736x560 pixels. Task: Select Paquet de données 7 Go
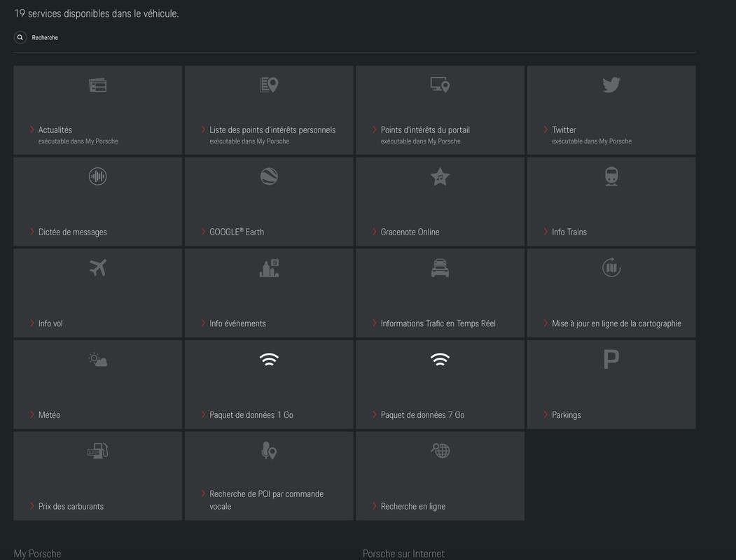point(422,414)
